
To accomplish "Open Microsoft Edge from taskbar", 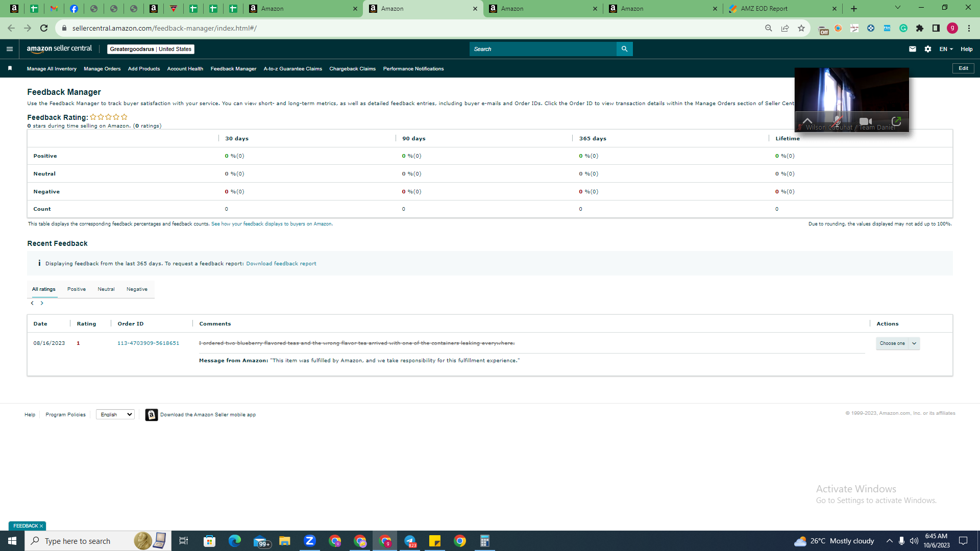I will (234, 541).
